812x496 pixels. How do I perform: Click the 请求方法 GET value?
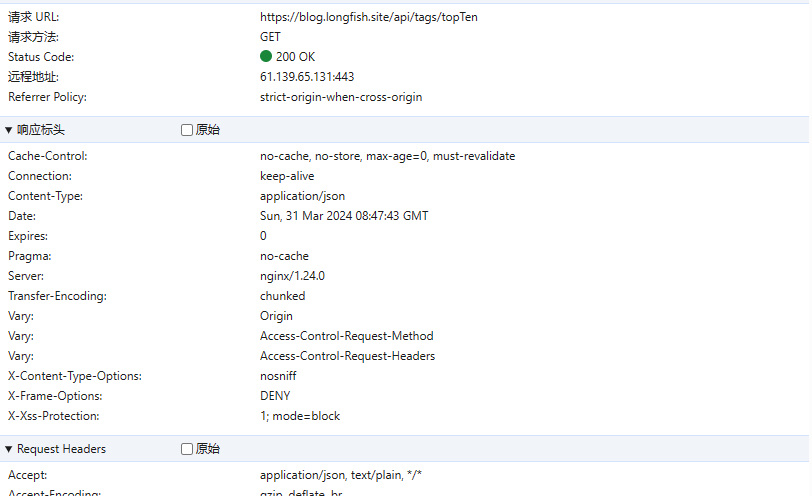pyautogui.click(x=270, y=37)
